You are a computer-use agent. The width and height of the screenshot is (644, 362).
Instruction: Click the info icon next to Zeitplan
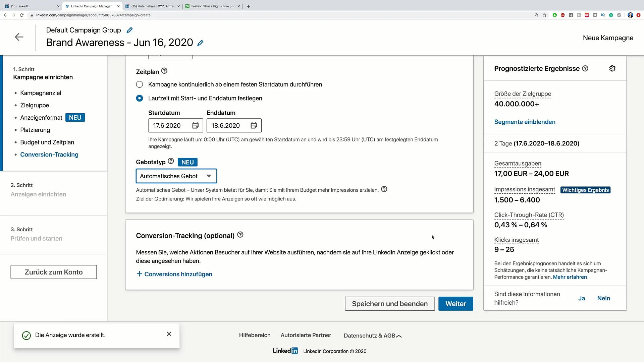click(165, 71)
